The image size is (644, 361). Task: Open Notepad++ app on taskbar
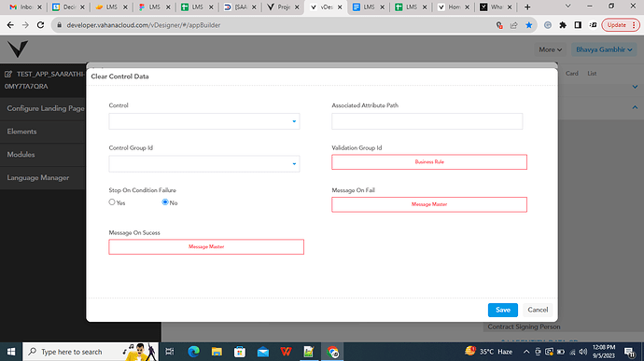coord(309,352)
